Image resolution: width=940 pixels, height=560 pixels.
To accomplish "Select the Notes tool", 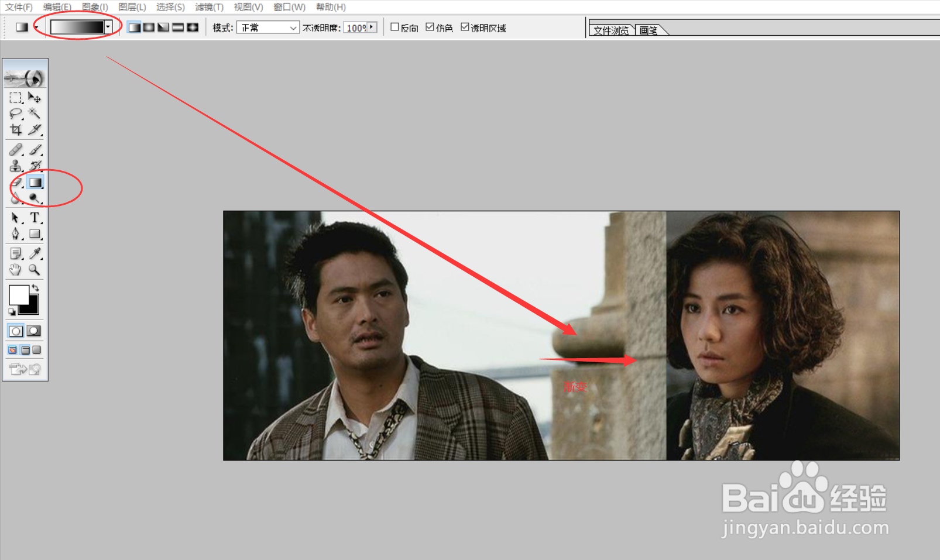I will (16, 254).
